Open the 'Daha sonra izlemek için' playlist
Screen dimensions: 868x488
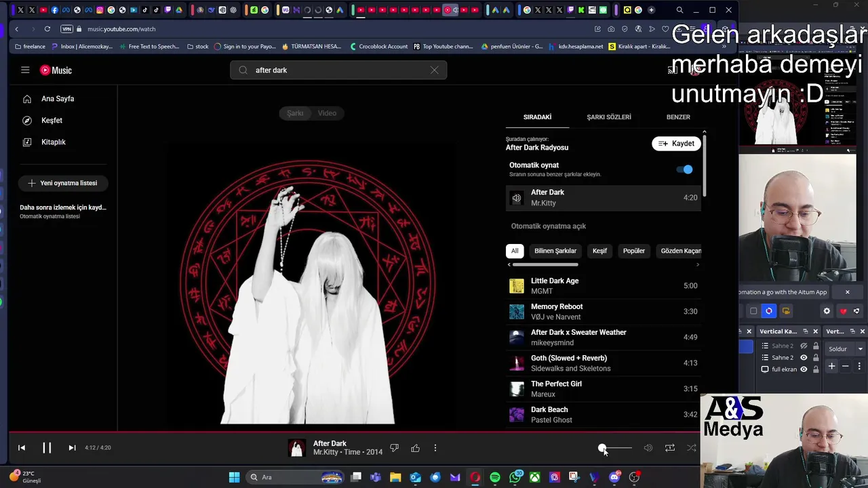[x=63, y=211]
